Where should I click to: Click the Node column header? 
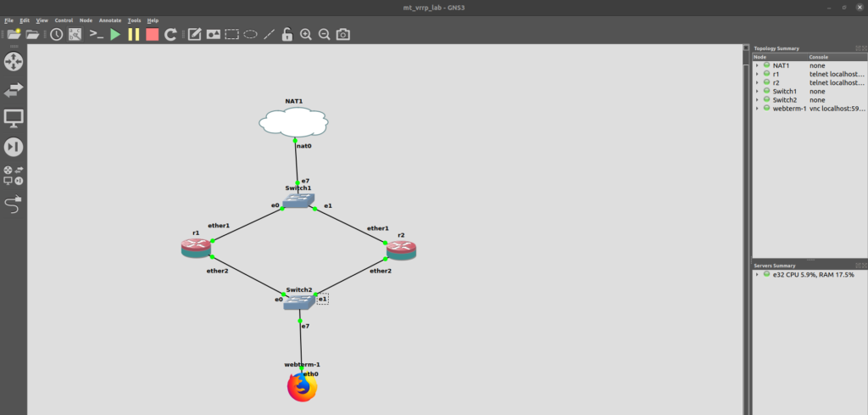760,57
